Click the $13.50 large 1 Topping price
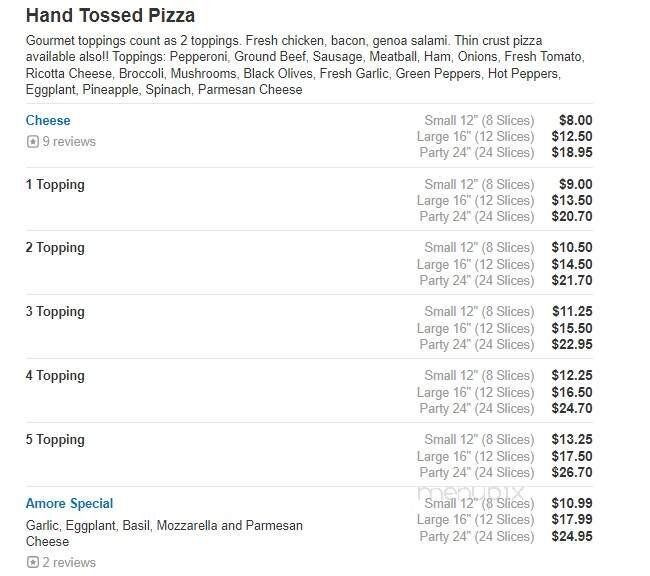Viewport: 650px width, 576px height. click(571, 201)
